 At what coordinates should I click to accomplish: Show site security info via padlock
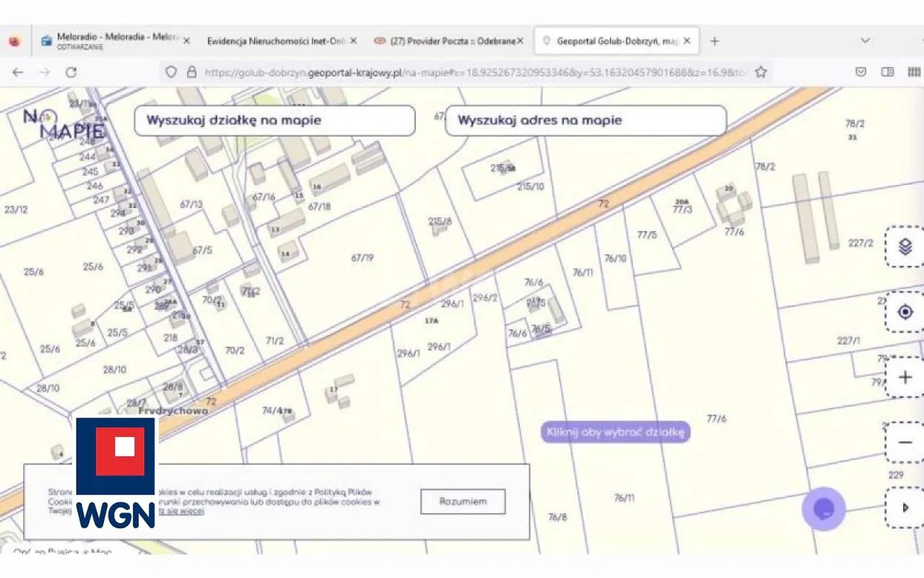click(x=191, y=72)
